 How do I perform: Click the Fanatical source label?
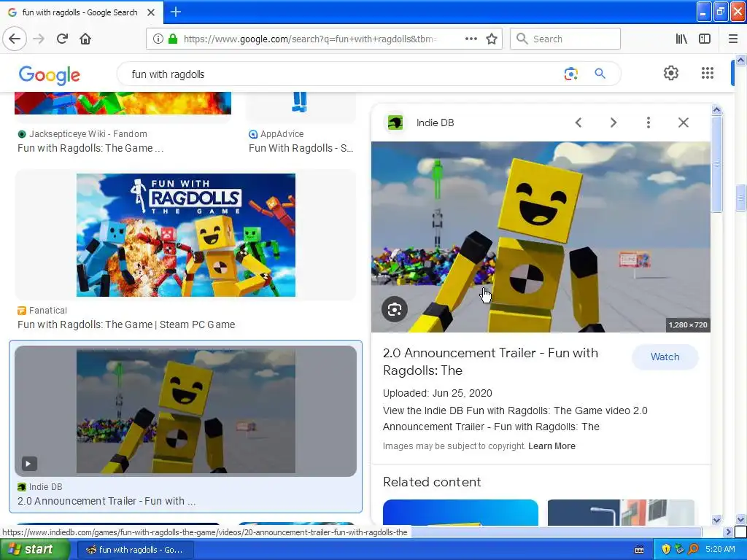click(x=47, y=311)
